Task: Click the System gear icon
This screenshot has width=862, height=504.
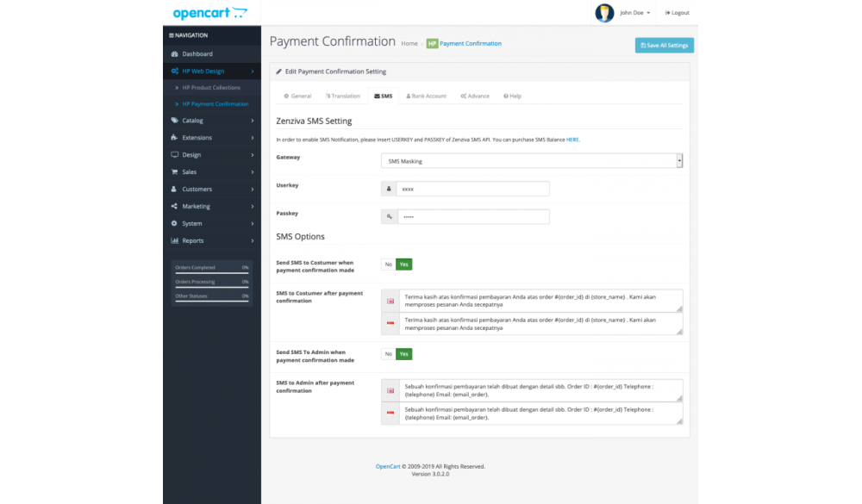Action: coord(175,224)
